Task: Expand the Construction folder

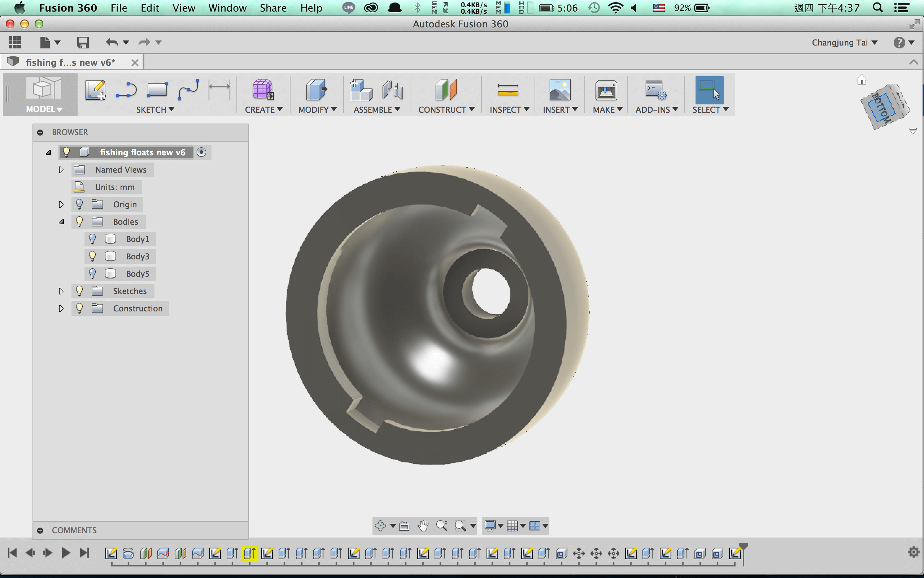Action: pos(61,309)
